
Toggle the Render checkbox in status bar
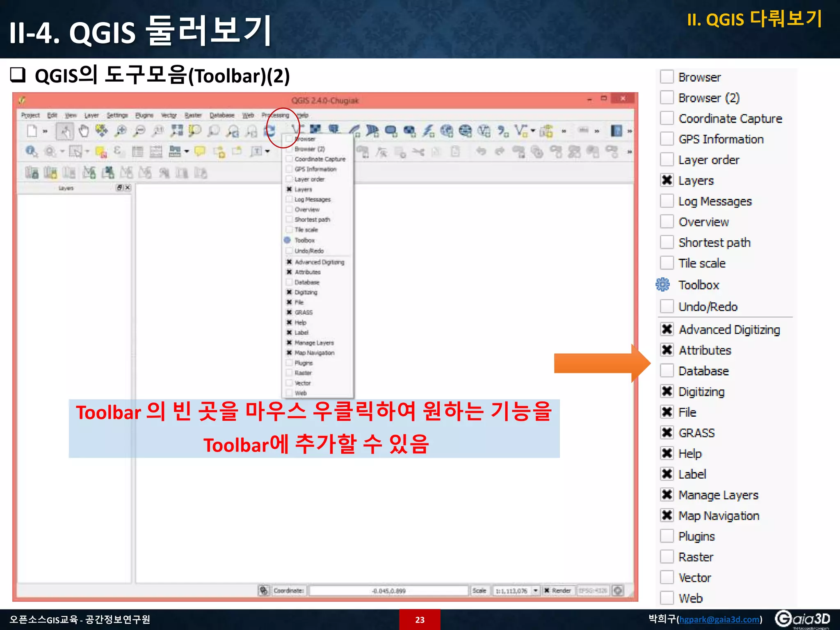[547, 591]
